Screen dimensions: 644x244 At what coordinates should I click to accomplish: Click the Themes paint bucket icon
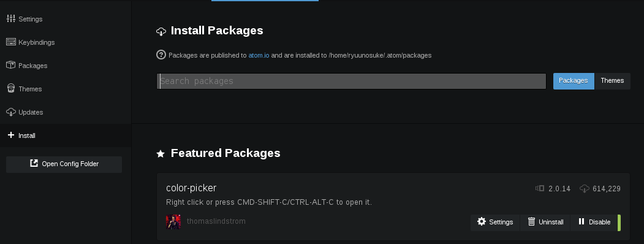pos(11,88)
